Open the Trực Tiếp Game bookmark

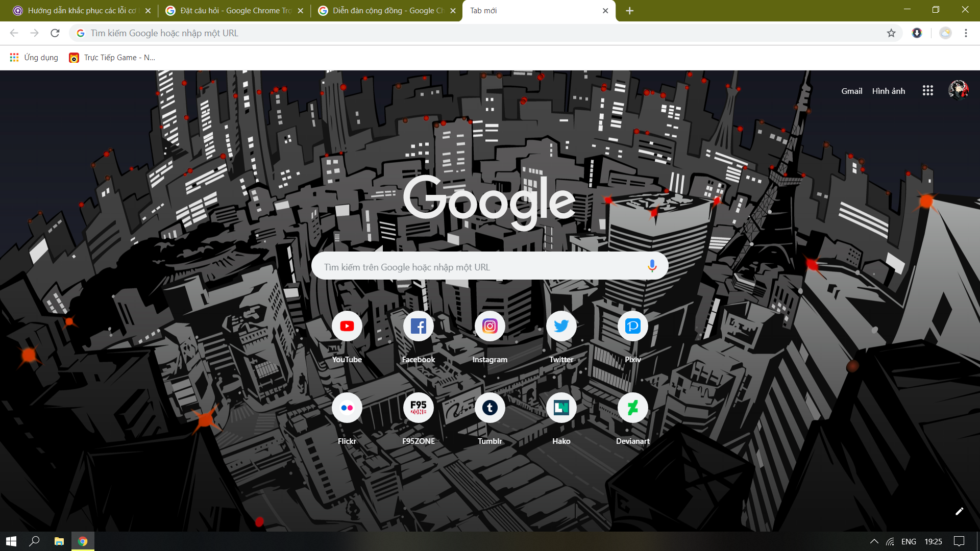[x=112, y=58]
